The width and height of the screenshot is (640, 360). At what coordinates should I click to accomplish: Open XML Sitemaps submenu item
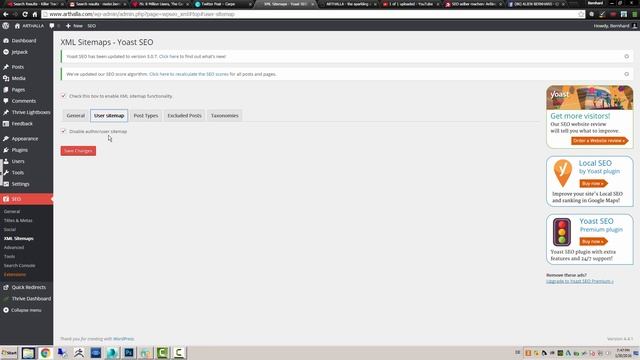tap(19, 238)
